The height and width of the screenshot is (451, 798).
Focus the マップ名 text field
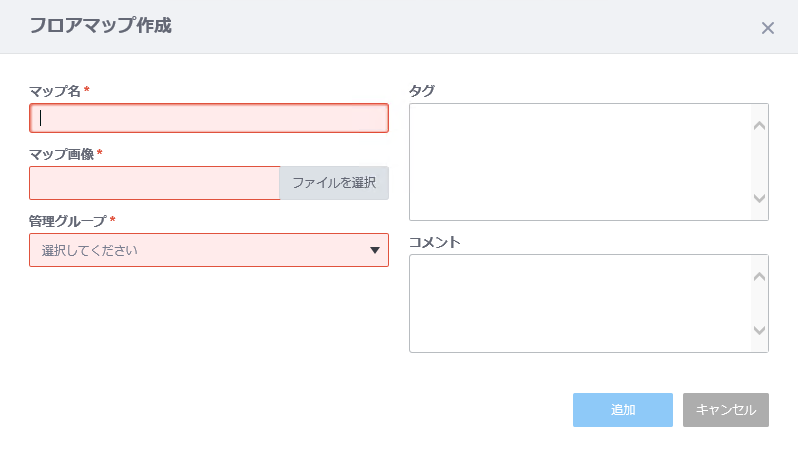[x=209, y=118]
